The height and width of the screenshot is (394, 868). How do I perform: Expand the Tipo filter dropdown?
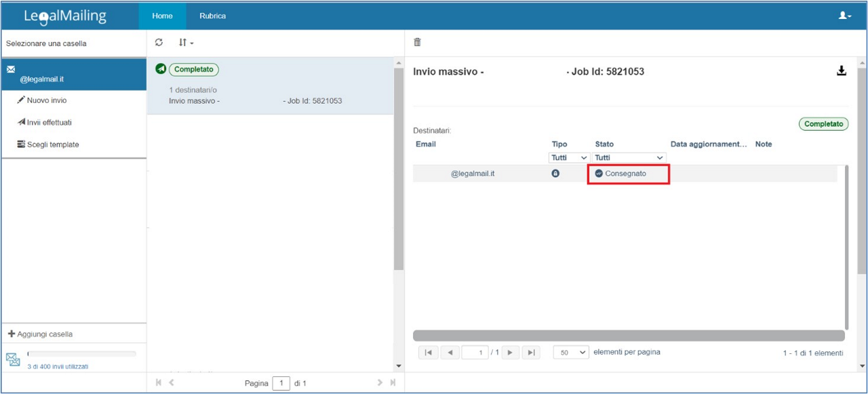569,158
